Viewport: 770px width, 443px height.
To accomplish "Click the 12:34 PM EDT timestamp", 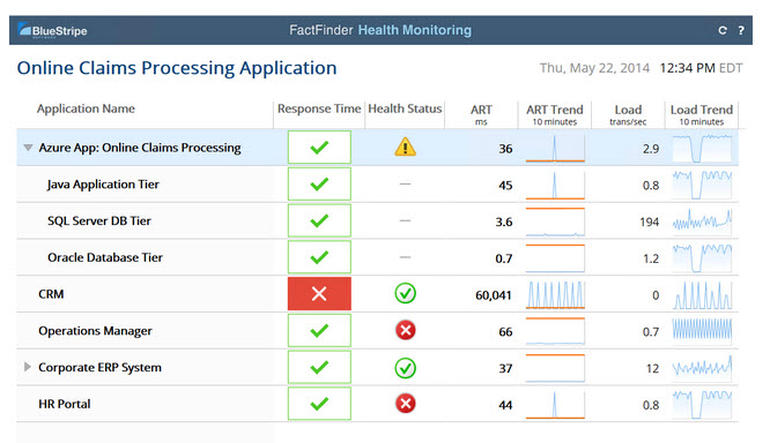I will tap(701, 68).
